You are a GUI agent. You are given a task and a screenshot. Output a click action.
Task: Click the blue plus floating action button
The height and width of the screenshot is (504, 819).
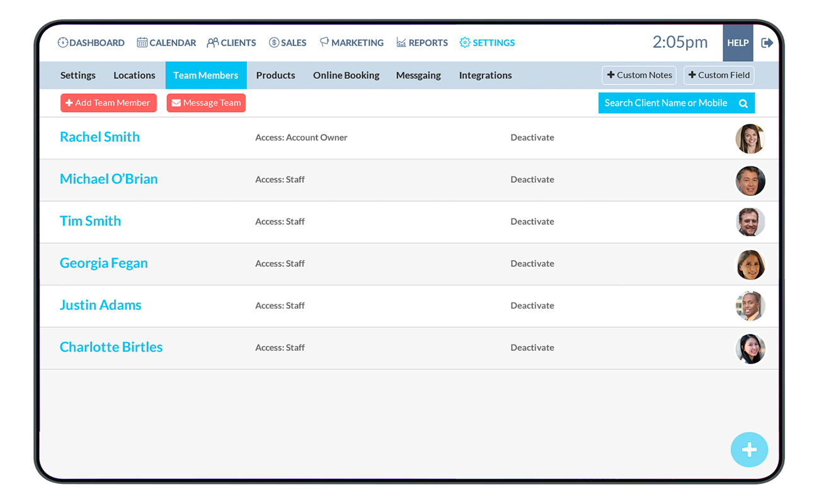pyautogui.click(x=749, y=450)
